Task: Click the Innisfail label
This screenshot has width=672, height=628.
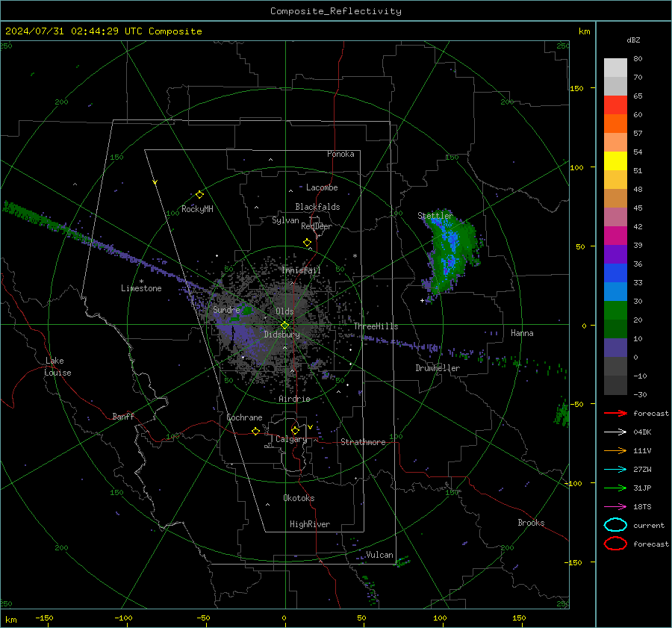Action: 301,270
